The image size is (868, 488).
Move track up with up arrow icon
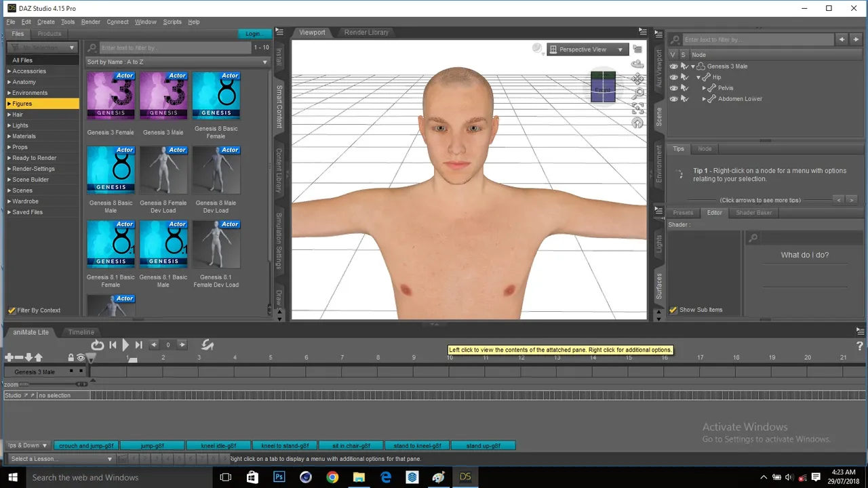point(38,357)
